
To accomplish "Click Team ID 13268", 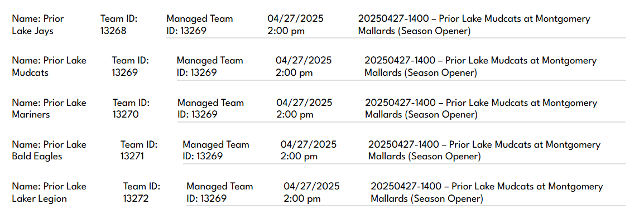I will (119, 25).
